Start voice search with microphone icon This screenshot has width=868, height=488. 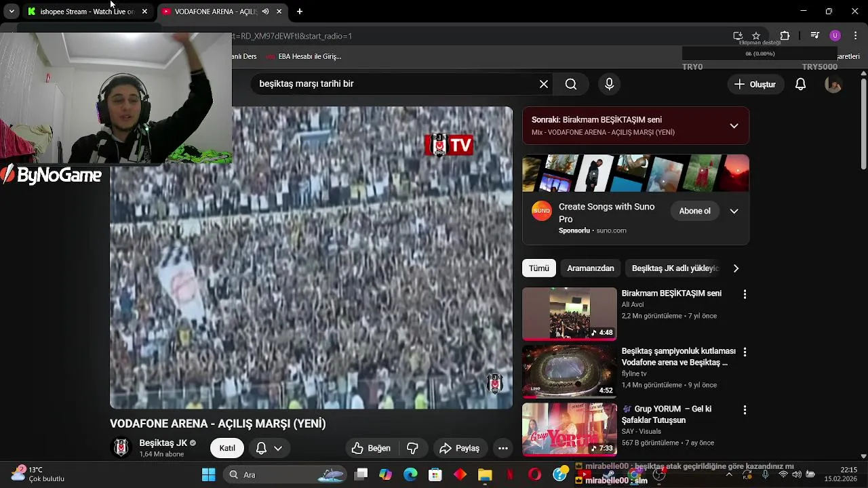coord(609,84)
